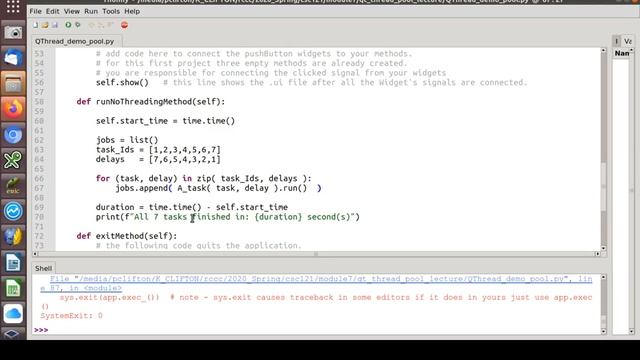Viewport: 640px width, 360px height.
Task: Click the 'jobs = list()' line
Action: point(127,140)
